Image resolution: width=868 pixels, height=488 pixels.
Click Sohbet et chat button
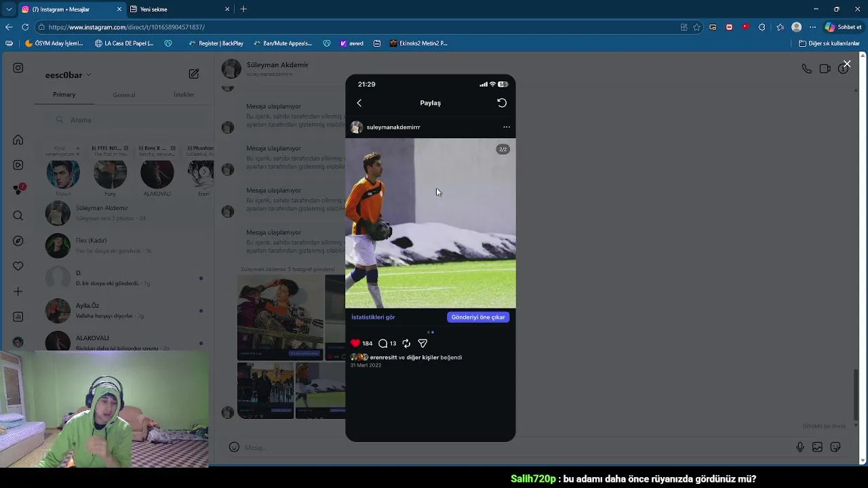point(842,27)
